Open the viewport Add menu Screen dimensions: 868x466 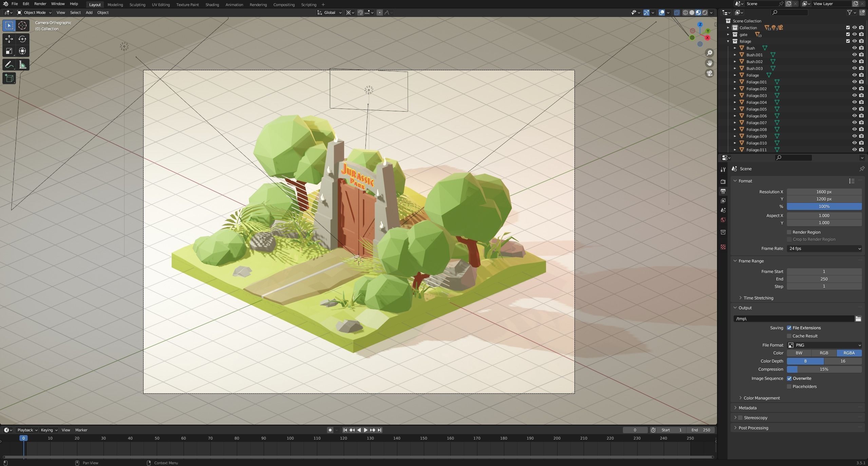tap(89, 13)
